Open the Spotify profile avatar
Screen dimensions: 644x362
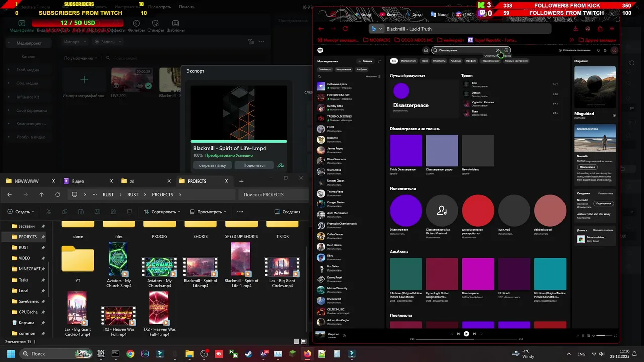614,50
